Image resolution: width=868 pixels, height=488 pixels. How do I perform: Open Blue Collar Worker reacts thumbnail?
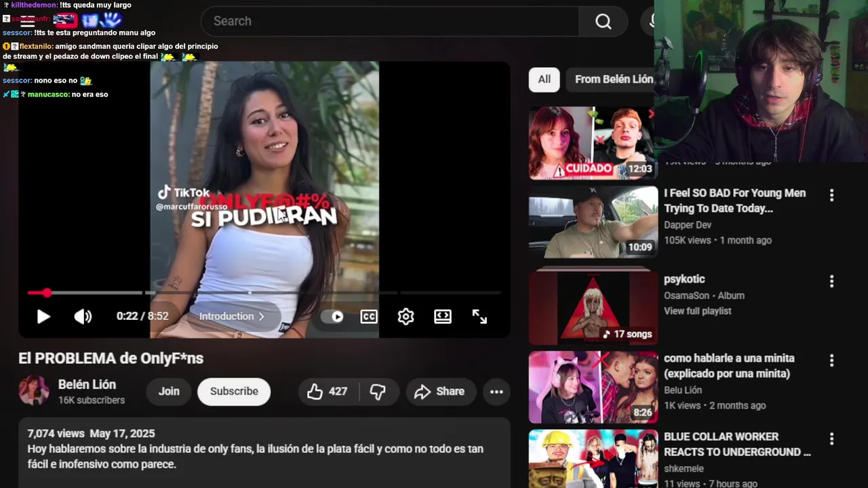593,458
